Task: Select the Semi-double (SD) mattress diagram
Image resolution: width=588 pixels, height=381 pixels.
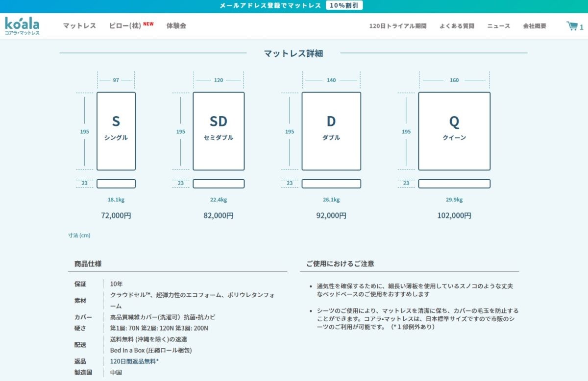Action: click(219, 131)
